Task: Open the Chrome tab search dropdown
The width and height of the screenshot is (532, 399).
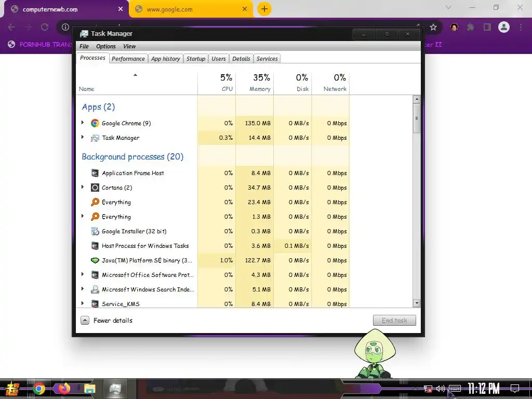Action: [448, 7]
